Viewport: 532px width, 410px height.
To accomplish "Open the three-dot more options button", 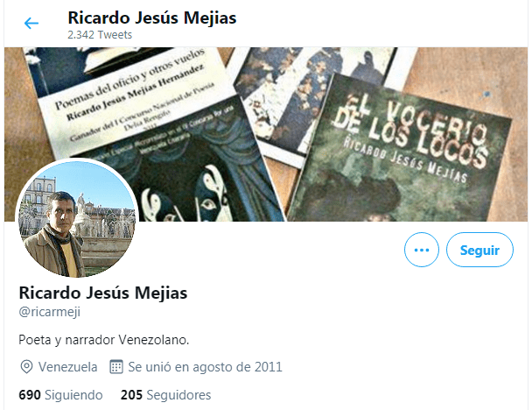I will pyautogui.click(x=422, y=250).
